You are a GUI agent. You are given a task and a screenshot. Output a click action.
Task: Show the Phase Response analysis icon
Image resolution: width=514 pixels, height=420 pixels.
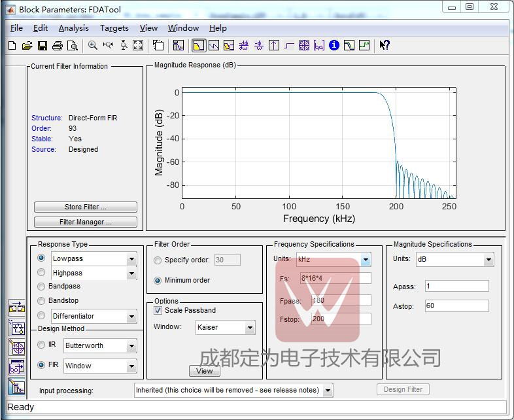[214, 45]
